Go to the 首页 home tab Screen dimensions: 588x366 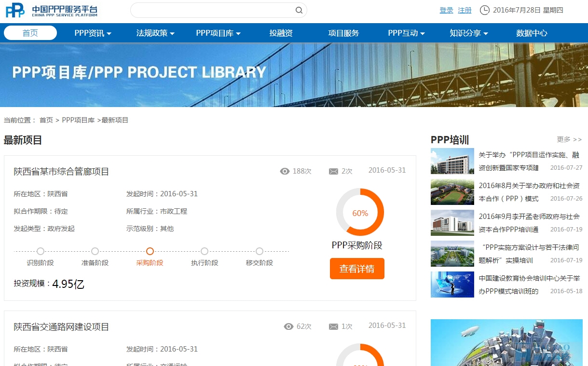tap(30, 33)
